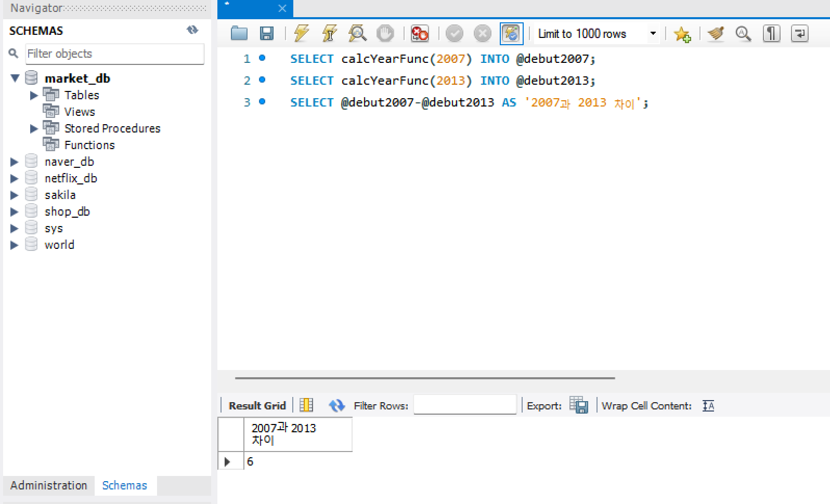
Task: Expand naver_db schema arrow
Action: coord(15,162)
